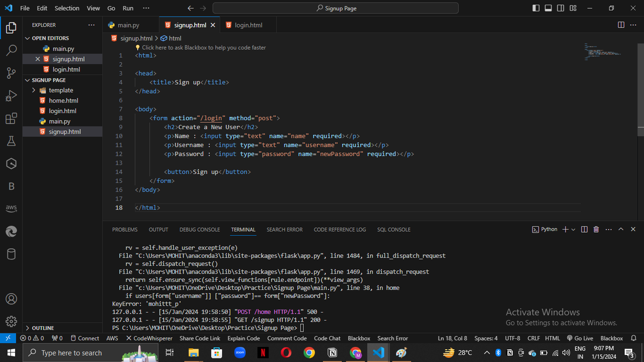Open Run and Debug view

pos(11,96)
